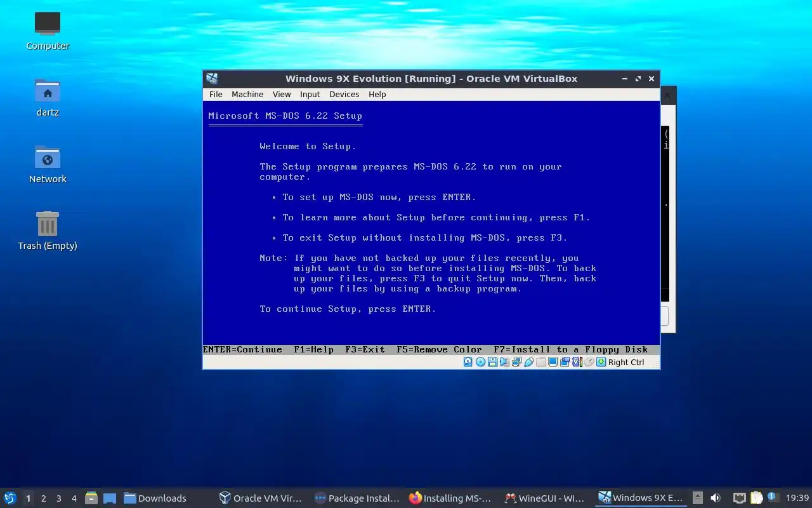812x508 pixels.
Task: Click the ENTER=Continue status bar text
Action: 242,349
